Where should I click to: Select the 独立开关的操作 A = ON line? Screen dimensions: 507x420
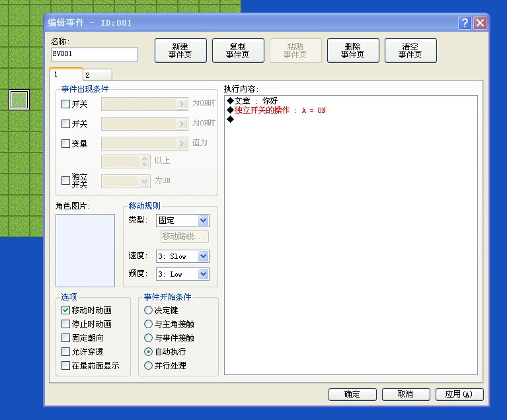(276, 110)
